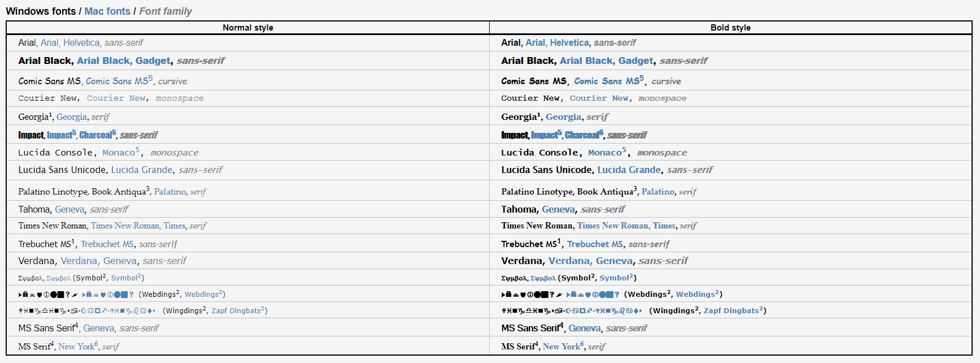Select the 'Normal style' column header
Screen dimensions: 980x363
[x=248, y=28]
